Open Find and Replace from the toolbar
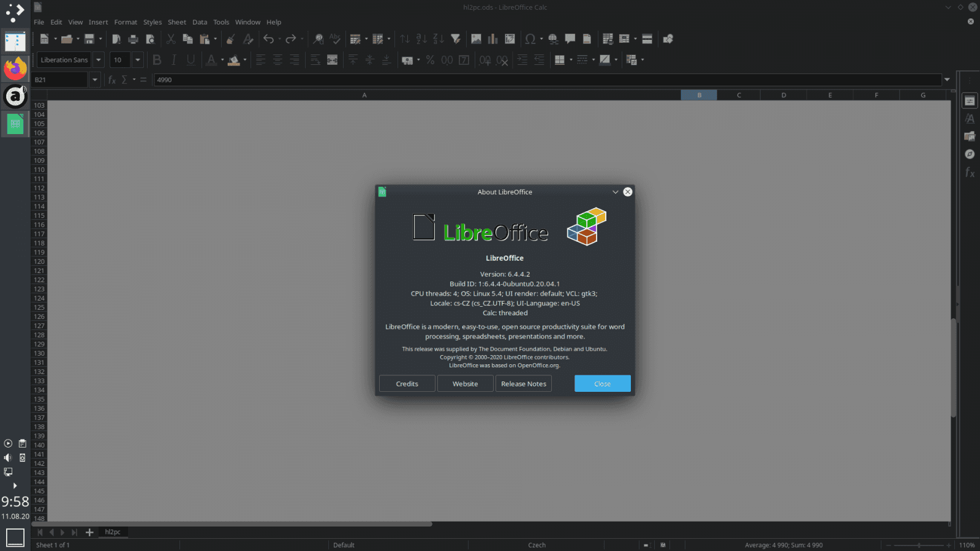980x551 pixels. click(x=318, y=39)
